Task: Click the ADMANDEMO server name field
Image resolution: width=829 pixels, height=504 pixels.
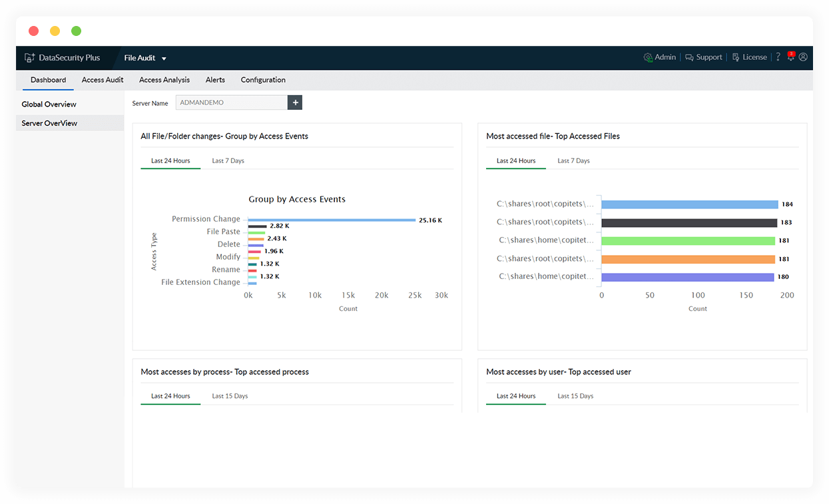Action: click(232, 103)
